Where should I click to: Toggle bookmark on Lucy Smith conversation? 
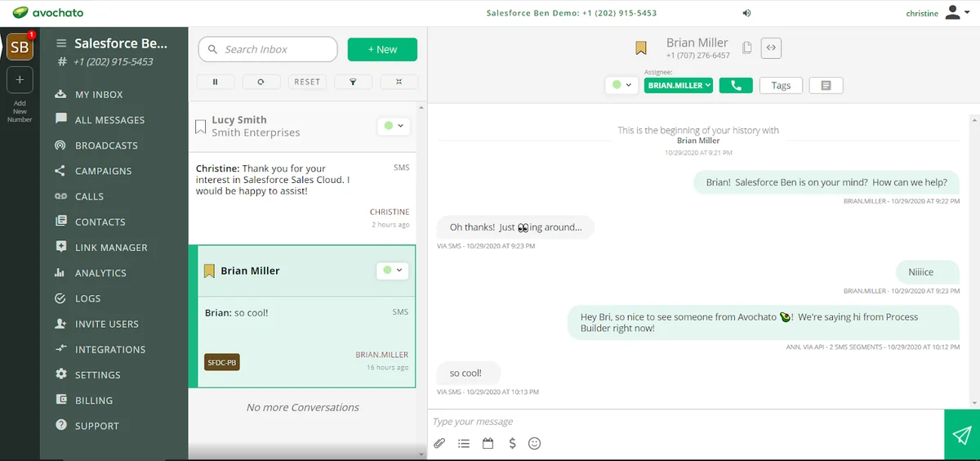pyautogui.click(x=201, y=127)
